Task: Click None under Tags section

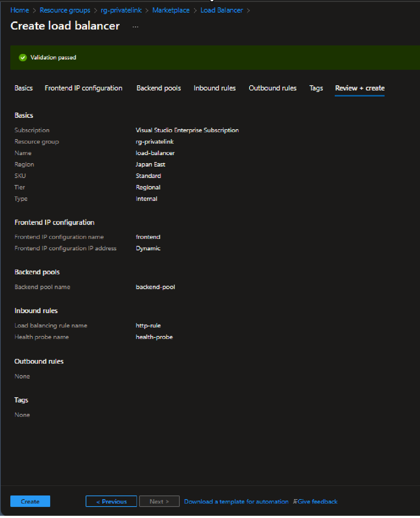Action: pyautogui.click(x=22, y=415)
